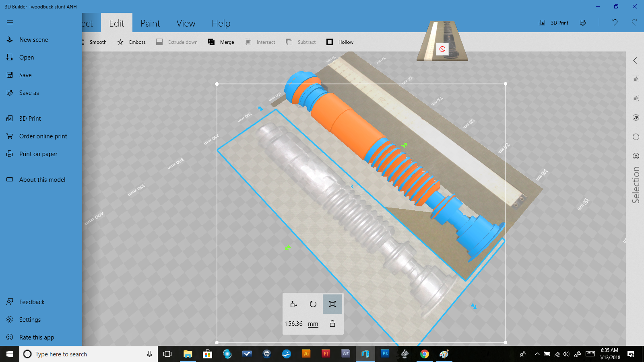Select the Move tool icon

(294, 304)
